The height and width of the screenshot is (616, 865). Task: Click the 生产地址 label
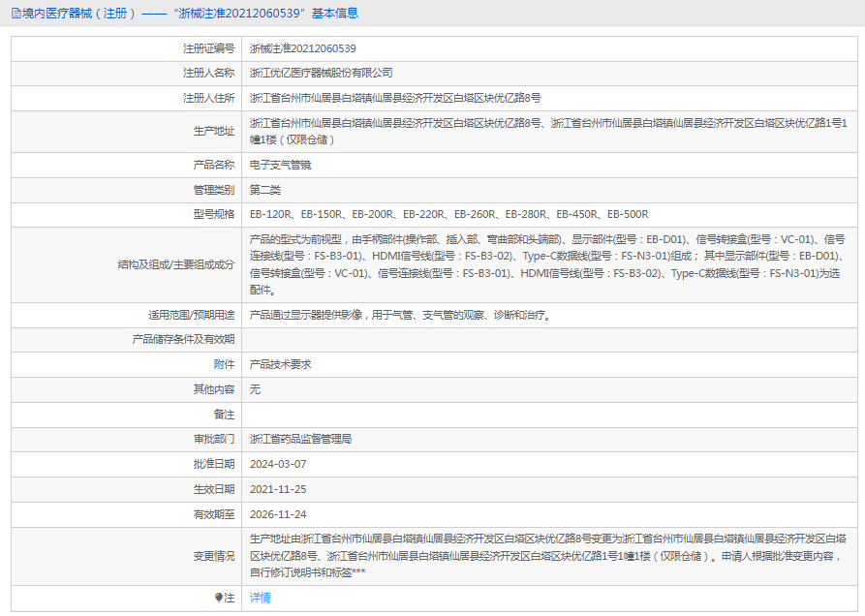[x=213, y=132]
